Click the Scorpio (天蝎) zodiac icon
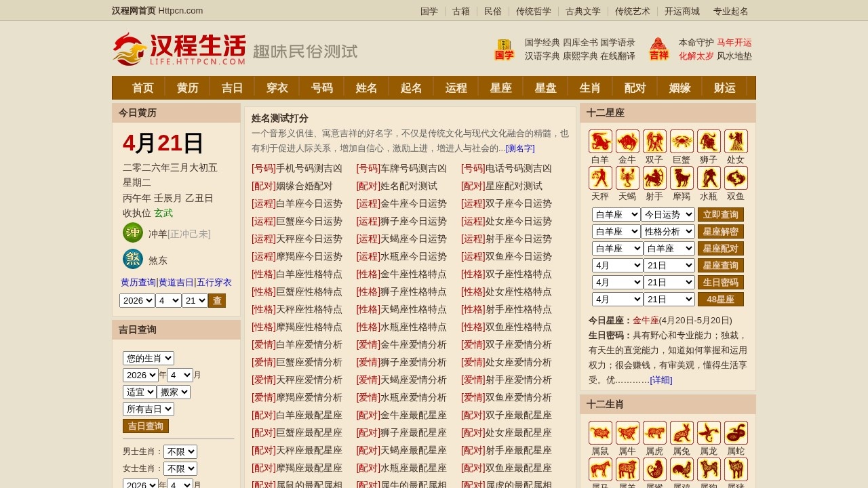 coord(627,178)
